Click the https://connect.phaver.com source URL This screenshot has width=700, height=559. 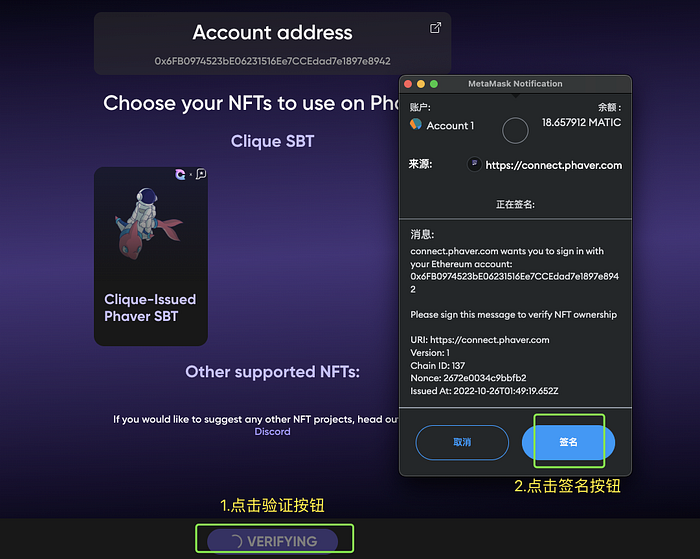[554, 165]
